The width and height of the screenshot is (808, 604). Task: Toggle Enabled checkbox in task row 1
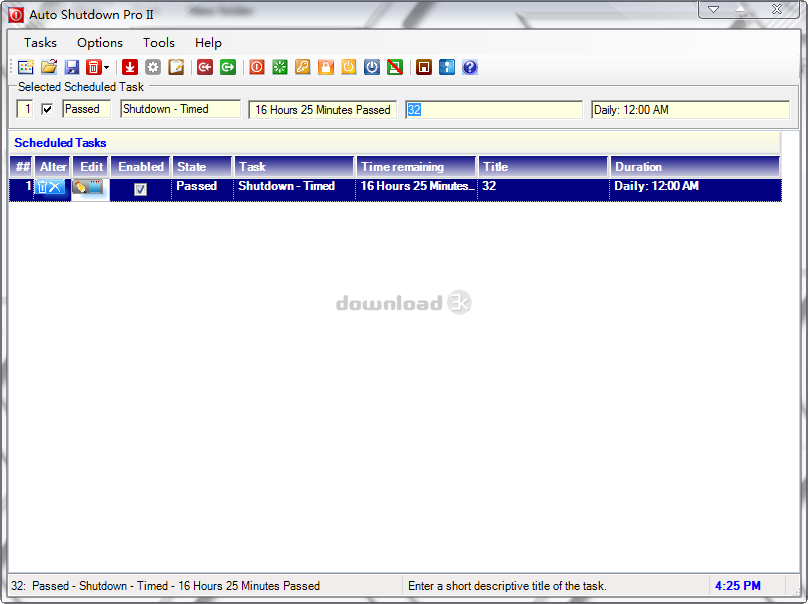(140, 189)
